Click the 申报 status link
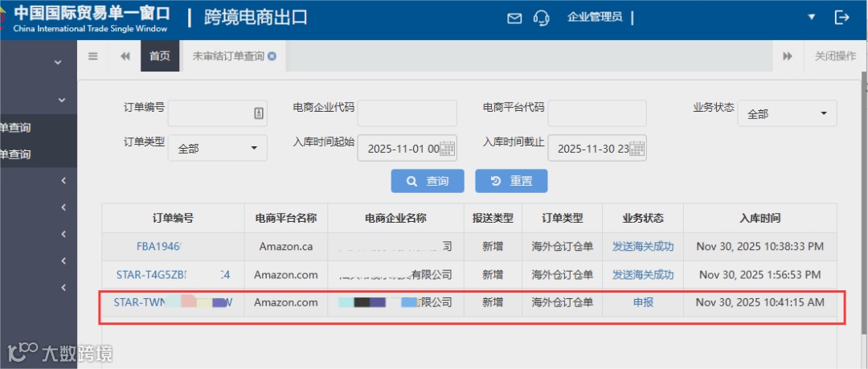Image resolution: width=868 pixels, height=369 pixels. tap(643, 302)
